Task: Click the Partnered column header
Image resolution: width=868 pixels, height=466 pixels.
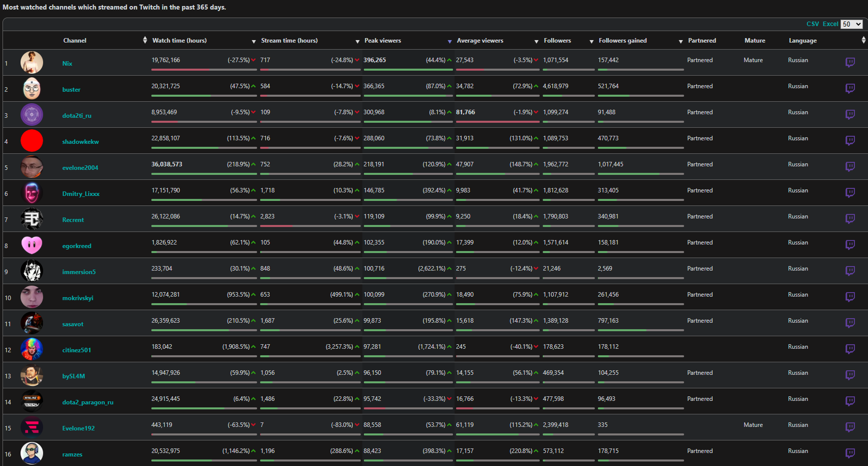Action: pyautogui.click(x=702, y=41)
